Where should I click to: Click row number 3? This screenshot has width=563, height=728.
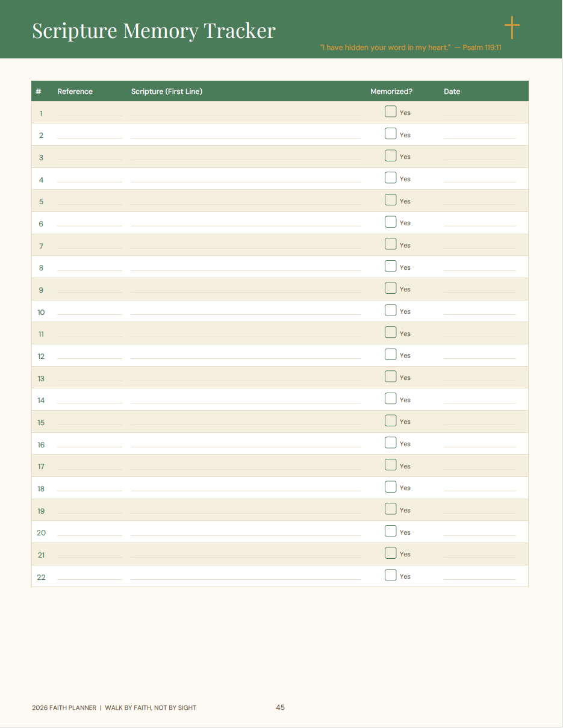pos(41,158)
